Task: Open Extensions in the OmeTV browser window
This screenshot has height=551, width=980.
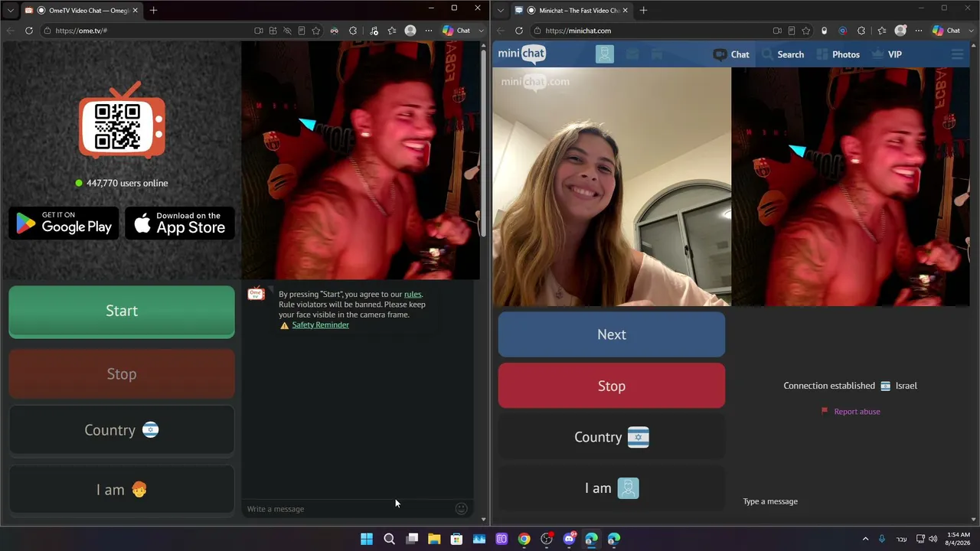Action: click(353, 31)
